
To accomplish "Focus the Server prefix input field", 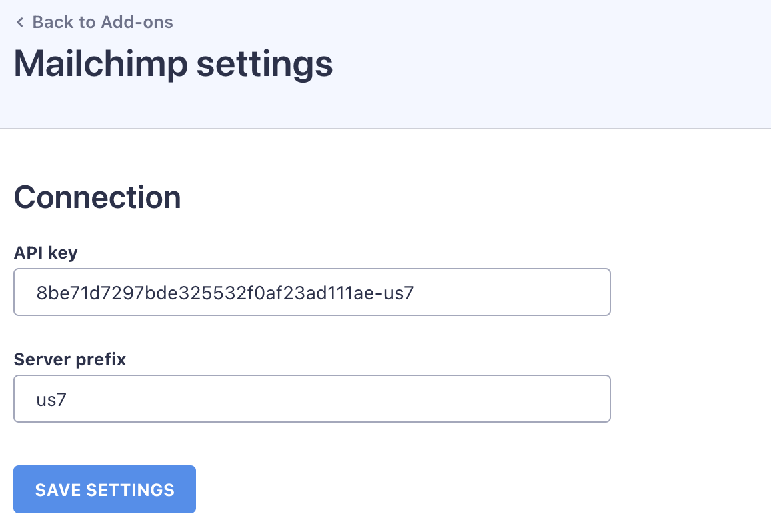I will (x=311, y=399).
